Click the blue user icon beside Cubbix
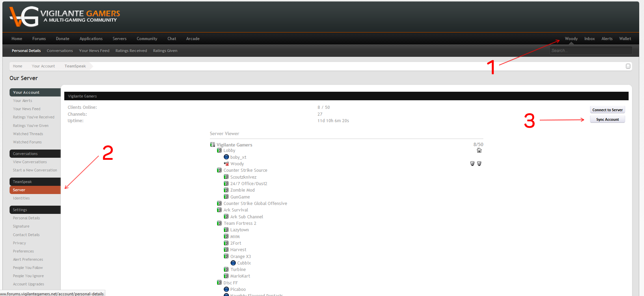The height and width of the screenshot is (296, 644). pos(233,263)
